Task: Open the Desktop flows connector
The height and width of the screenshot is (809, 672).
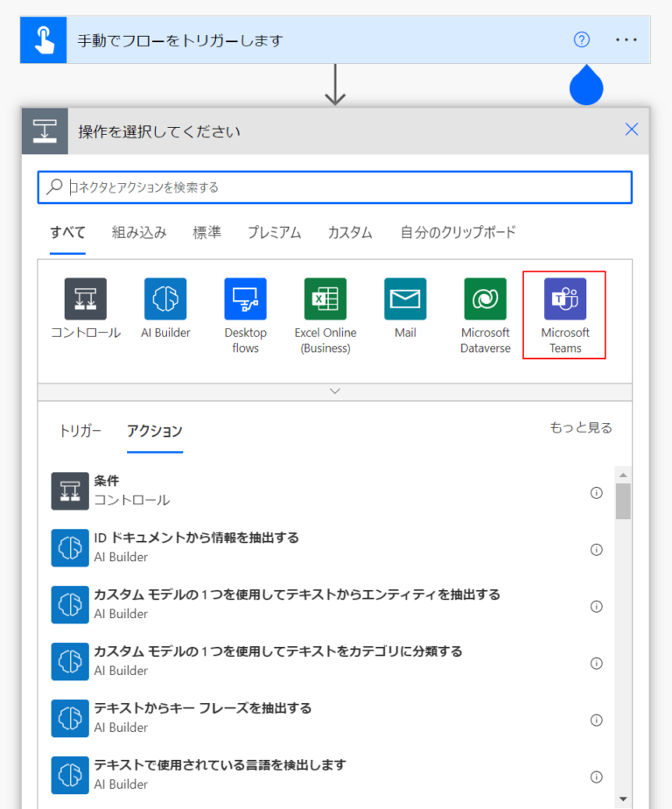Action: (x=245, y=298)
